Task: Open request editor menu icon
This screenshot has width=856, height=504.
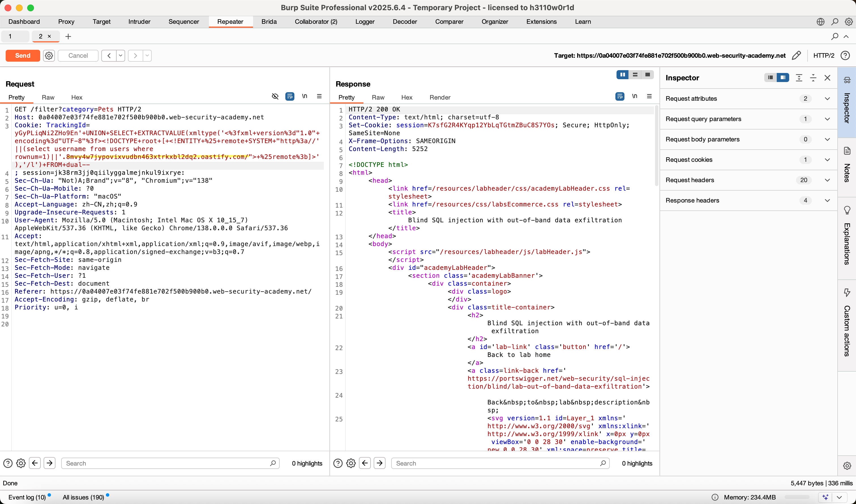Action: (319, 96)
